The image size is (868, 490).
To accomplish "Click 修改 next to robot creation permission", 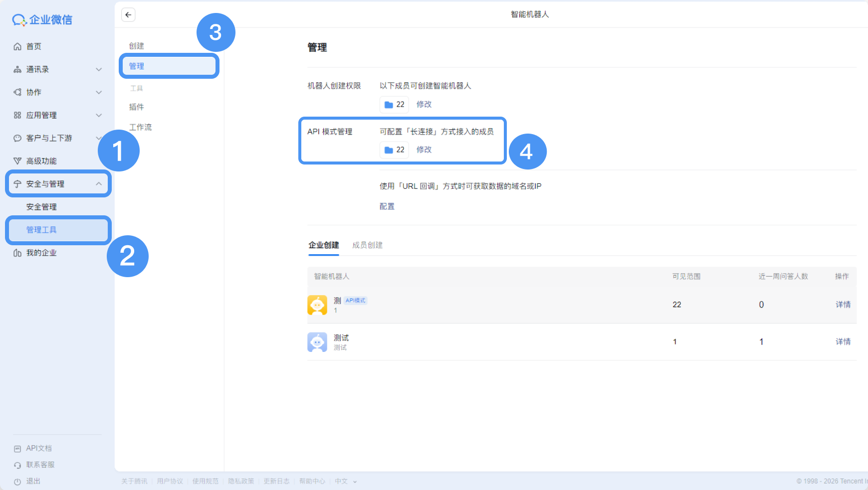I will pyautogui.click(x=424, y=104).
